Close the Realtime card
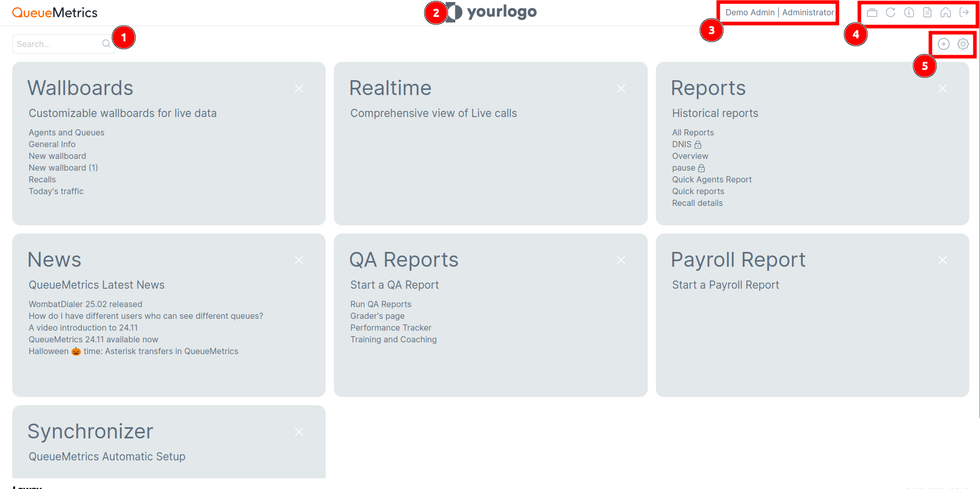Viewport: 980px width, 489px height. point(621,88)
